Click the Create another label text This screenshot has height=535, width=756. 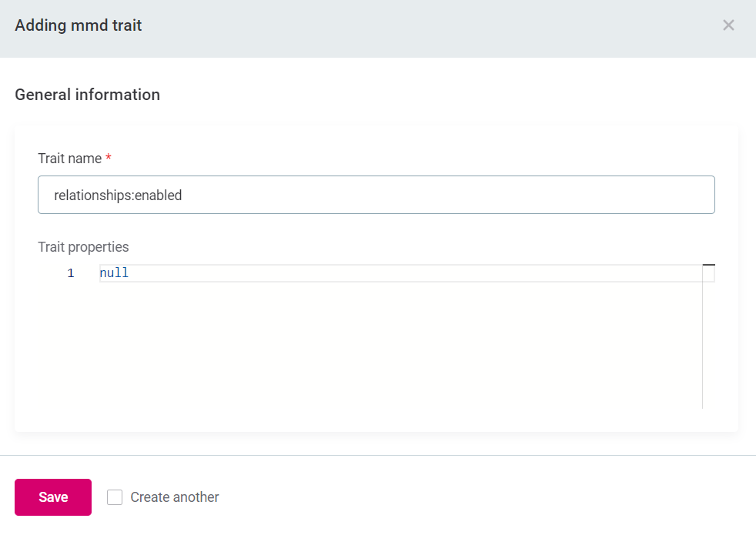[x=175, y=497]
